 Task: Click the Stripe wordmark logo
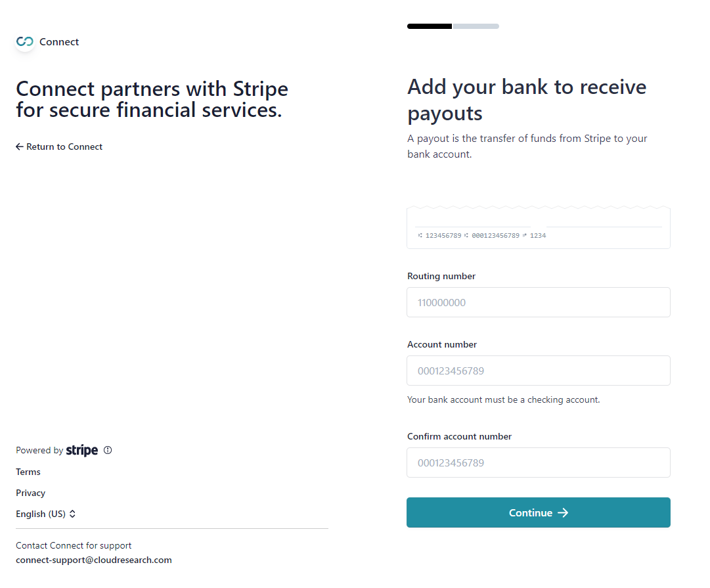tap(82, 450)
